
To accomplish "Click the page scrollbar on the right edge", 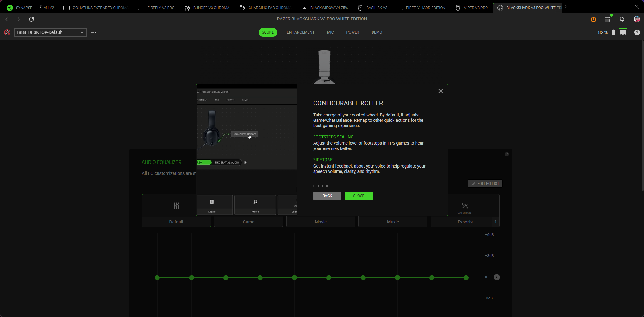I will pyautogui.click(x=642, y=116).
